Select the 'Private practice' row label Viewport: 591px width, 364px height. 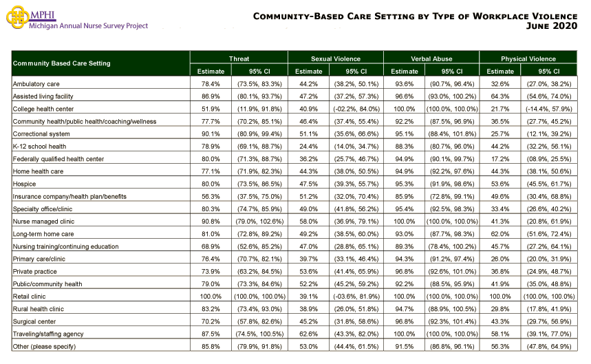point(34,271)
